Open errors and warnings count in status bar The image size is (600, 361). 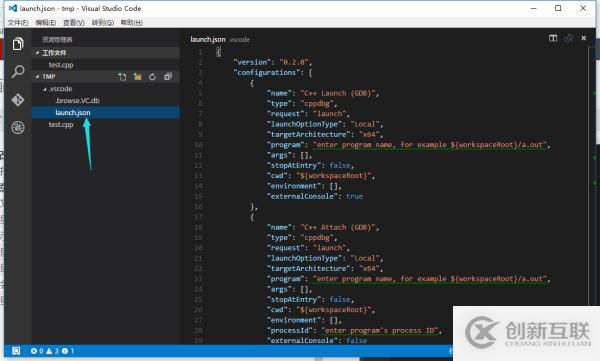tap(52, 351)
